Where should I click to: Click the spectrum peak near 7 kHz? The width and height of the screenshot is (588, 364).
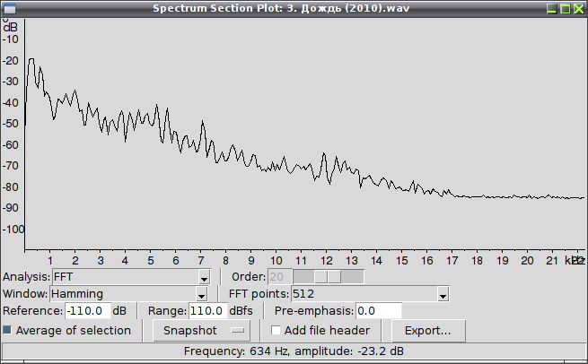(203, 122)
